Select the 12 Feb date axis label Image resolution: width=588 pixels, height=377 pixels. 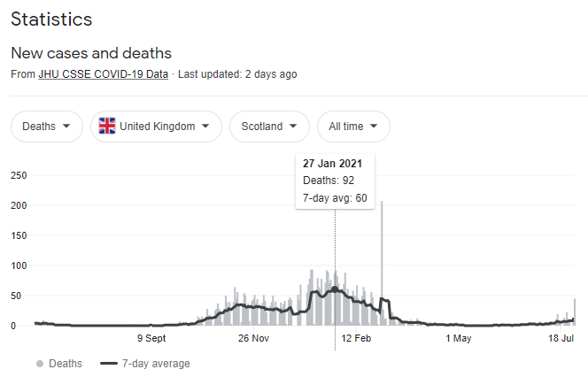[356, 338]
